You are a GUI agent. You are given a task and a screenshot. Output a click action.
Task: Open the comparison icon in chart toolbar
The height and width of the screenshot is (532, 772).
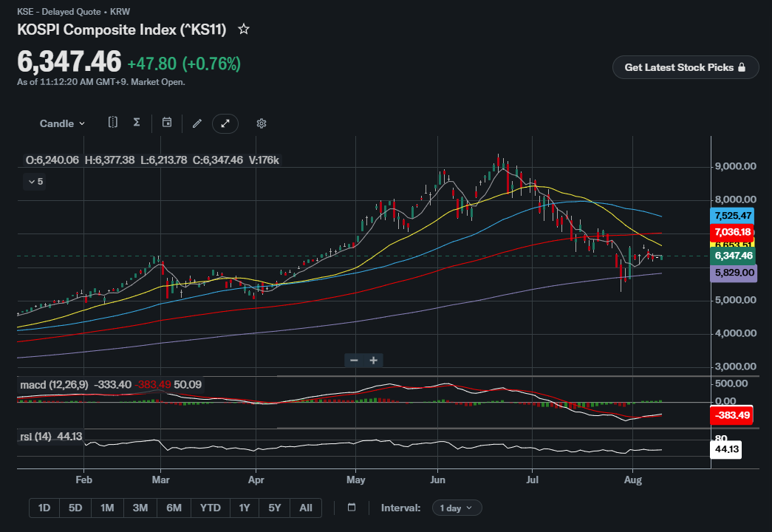(x=113, y=123)
